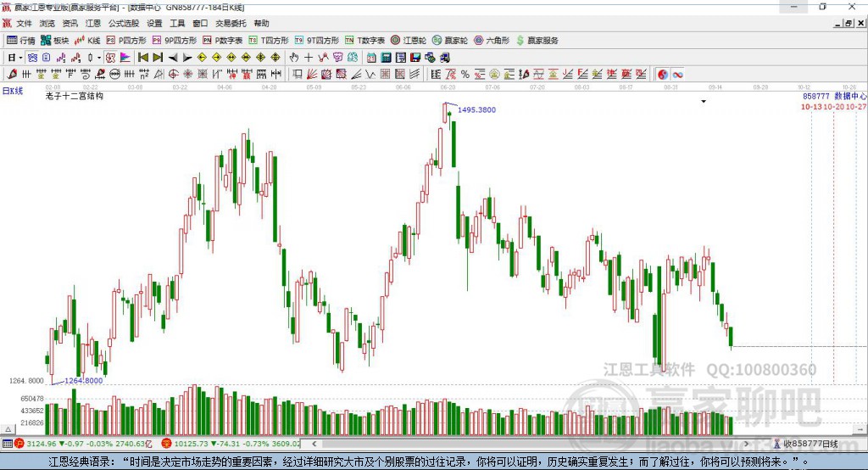Click the 老子十二宫结构 label

[75, 97]
